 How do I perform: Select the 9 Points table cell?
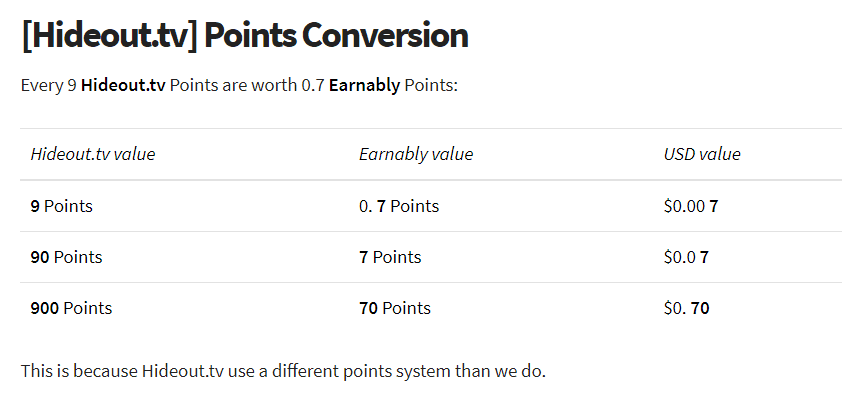tap(62, 206)
